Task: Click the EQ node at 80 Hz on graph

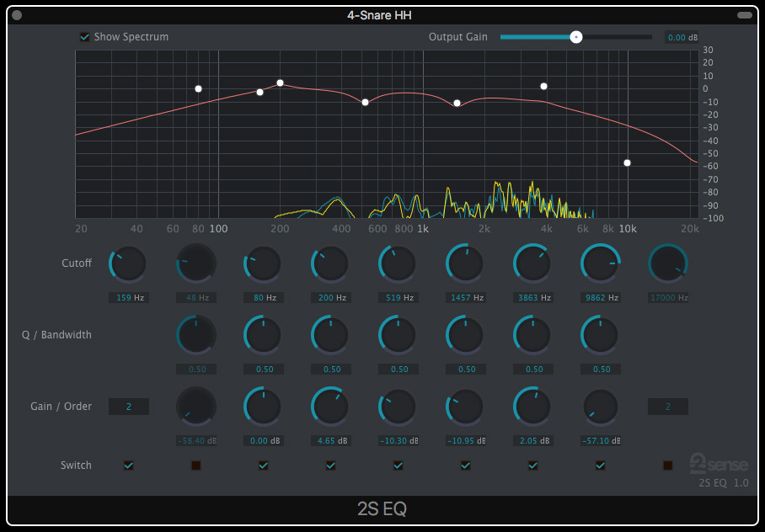Action: click(198, 88)
